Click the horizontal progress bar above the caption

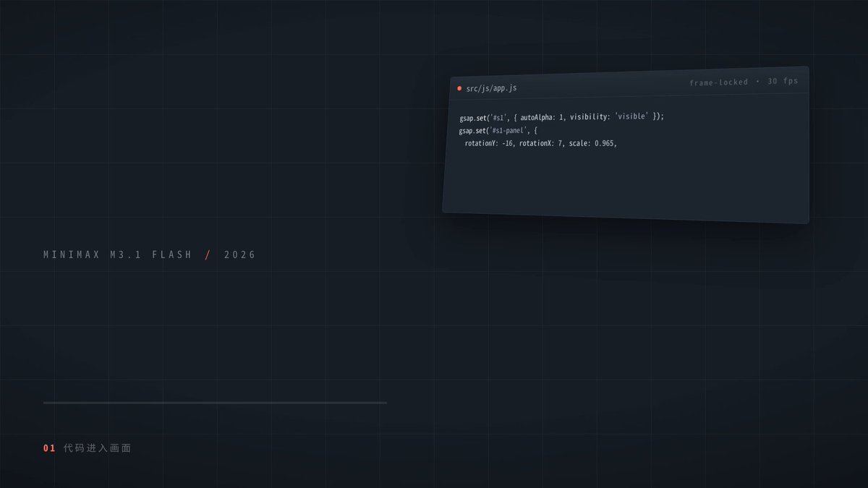215,403
